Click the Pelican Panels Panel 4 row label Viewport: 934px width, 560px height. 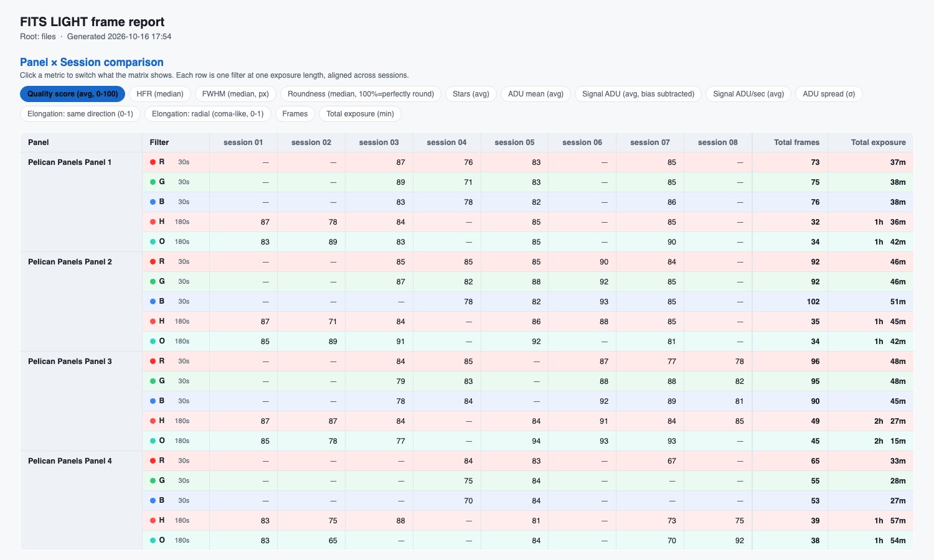70,461
